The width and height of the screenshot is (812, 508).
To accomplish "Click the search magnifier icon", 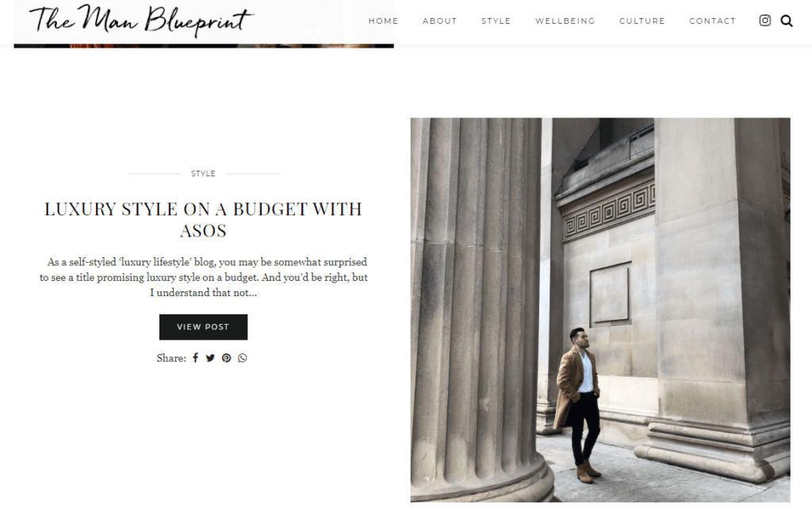I will 786,21.
